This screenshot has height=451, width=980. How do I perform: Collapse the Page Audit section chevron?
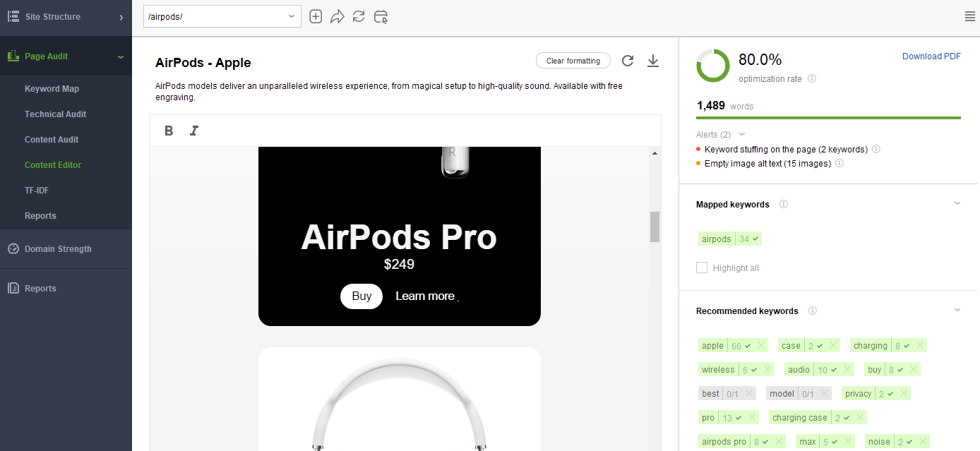click(x=121, y=56)
